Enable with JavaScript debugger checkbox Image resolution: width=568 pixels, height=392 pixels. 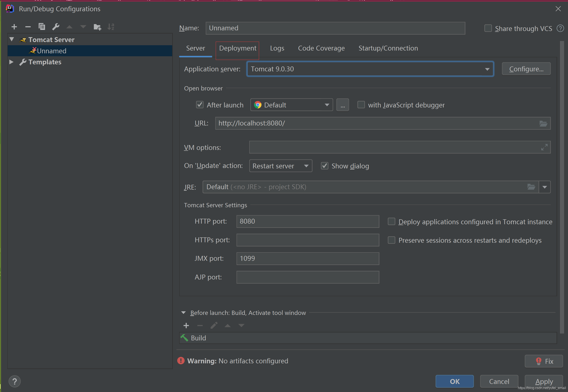[360, 104]
